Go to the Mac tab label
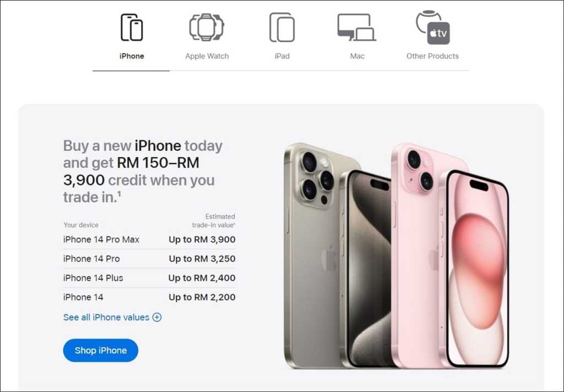This screenshot has width=564, height=392. coord(357,56)
